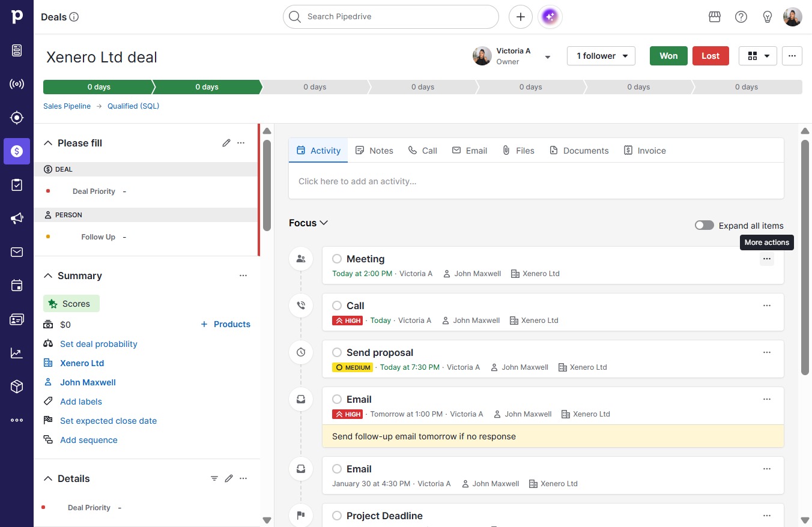
Task: Open the Contacts card sidebar icon
Action: pos(17,319)
